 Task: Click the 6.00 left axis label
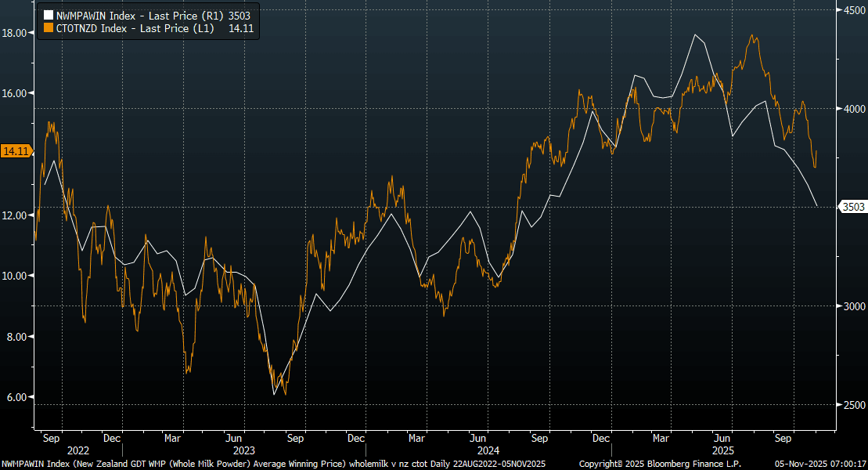coord(16,397)
